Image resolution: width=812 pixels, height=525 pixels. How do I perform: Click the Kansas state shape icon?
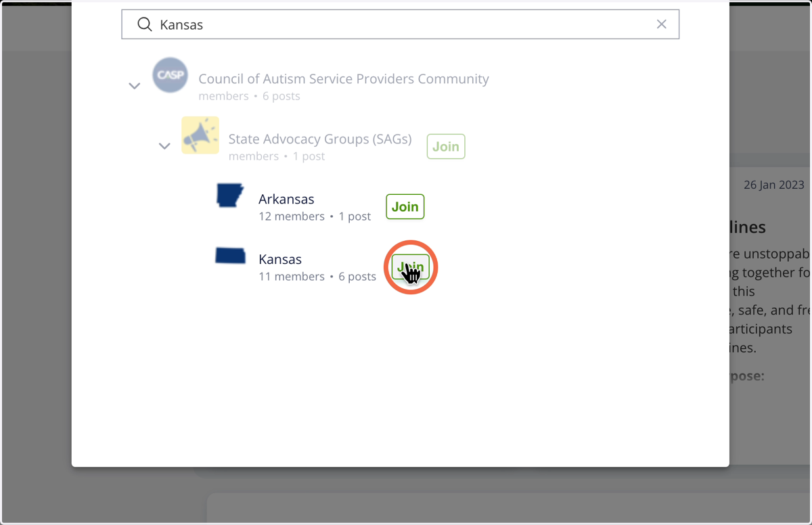click(230, 256)
